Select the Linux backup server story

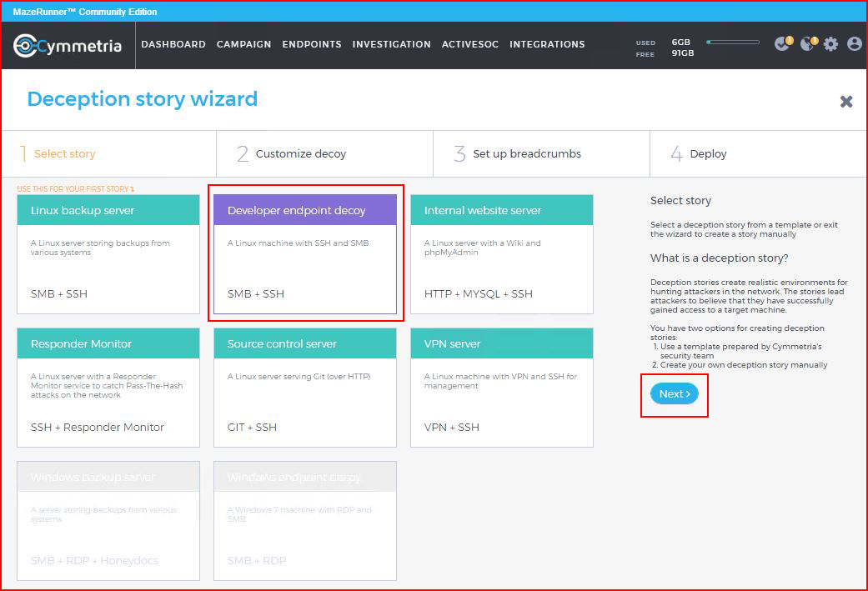(108, 254)
